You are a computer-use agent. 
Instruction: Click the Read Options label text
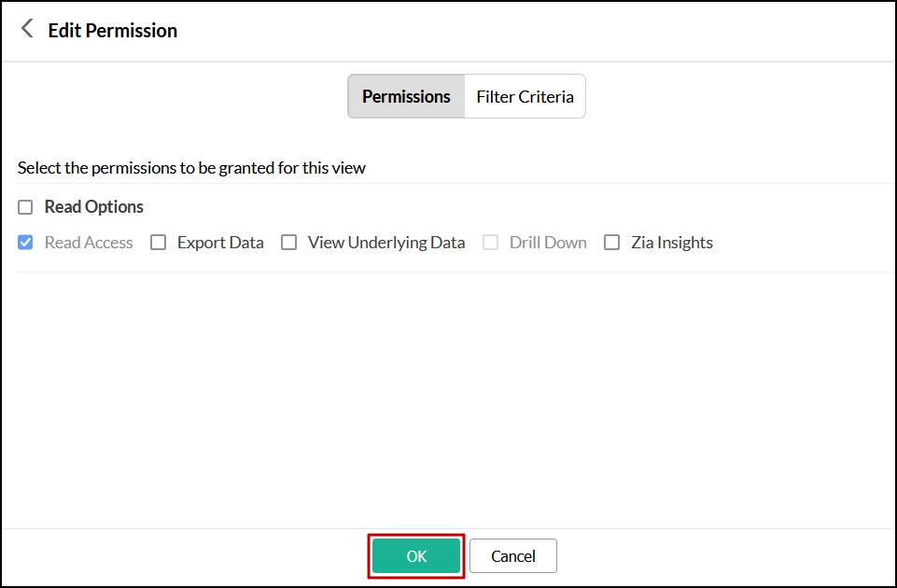94,207
